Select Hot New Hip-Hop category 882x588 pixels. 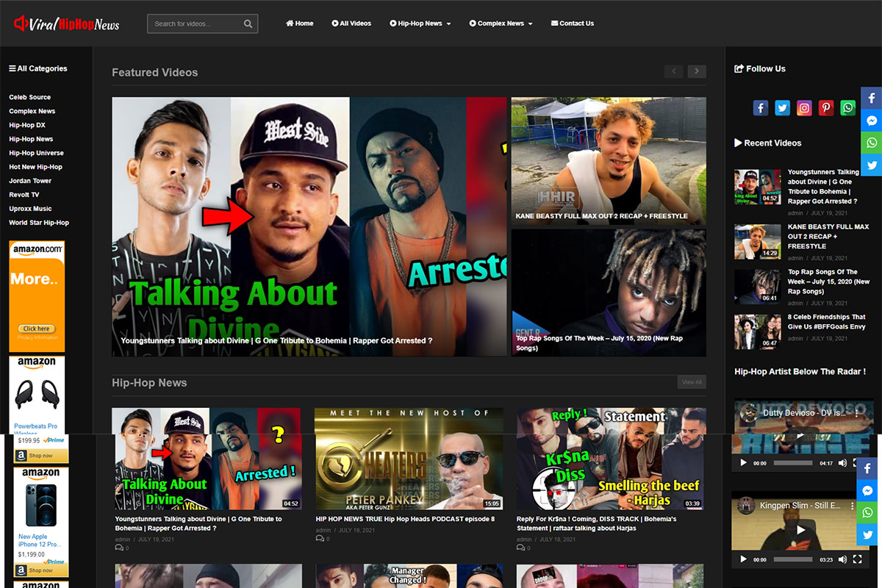36,167
